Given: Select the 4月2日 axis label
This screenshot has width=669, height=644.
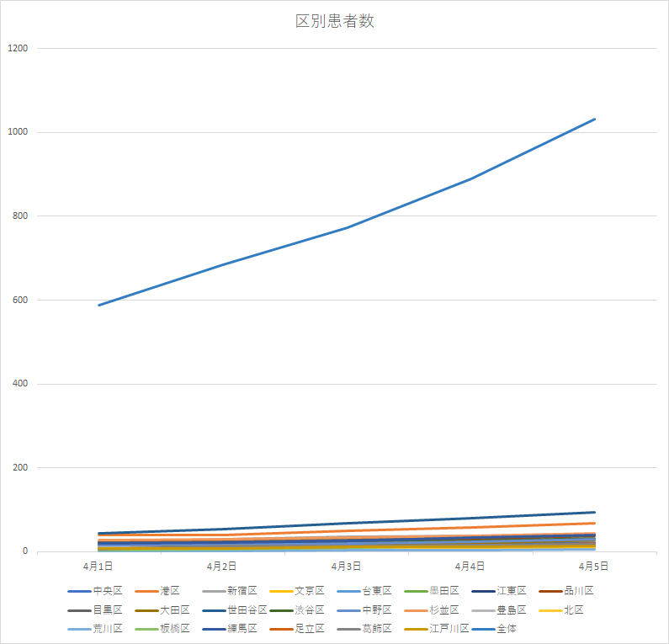Looking at the screenshot, I should click(x=222, y=567).
